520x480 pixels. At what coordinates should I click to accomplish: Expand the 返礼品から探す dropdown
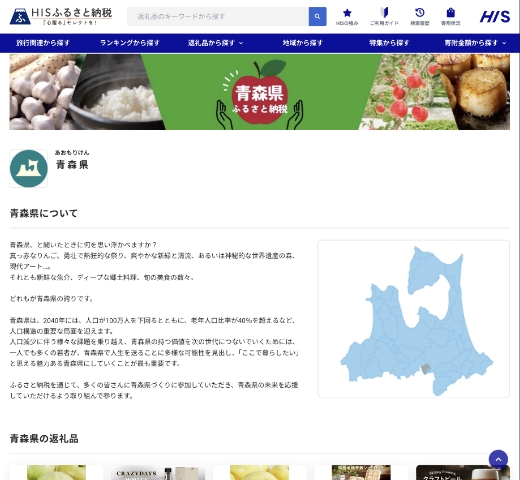[215, 43]
